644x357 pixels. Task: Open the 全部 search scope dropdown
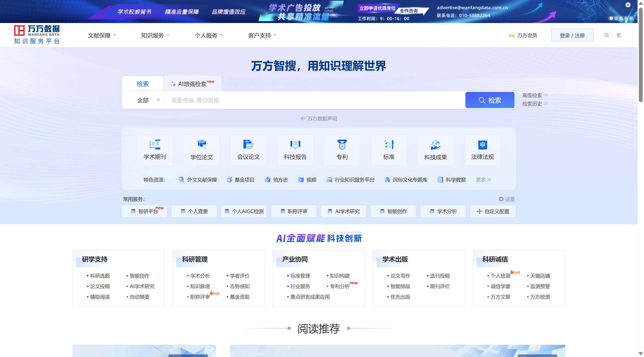(x=149, y=100)
